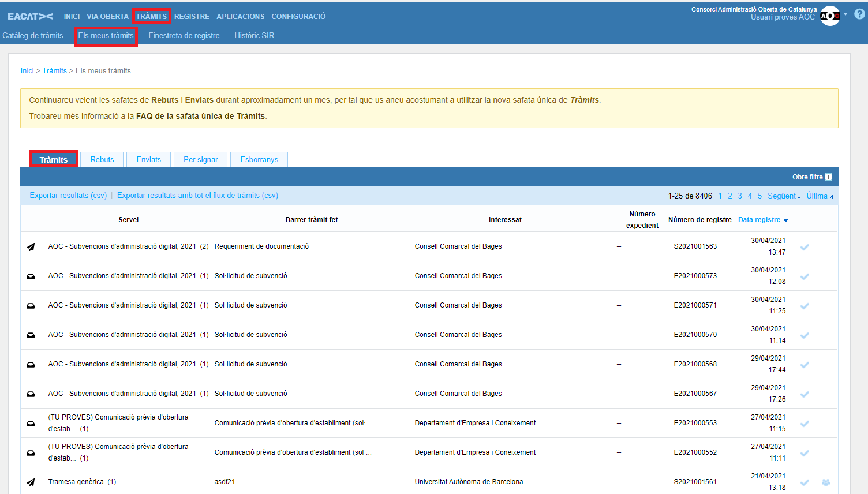The image size is (868, 494).
Task: Open the REGISTRE top menu
Action: pyautogui.click(x=192, y=17)
